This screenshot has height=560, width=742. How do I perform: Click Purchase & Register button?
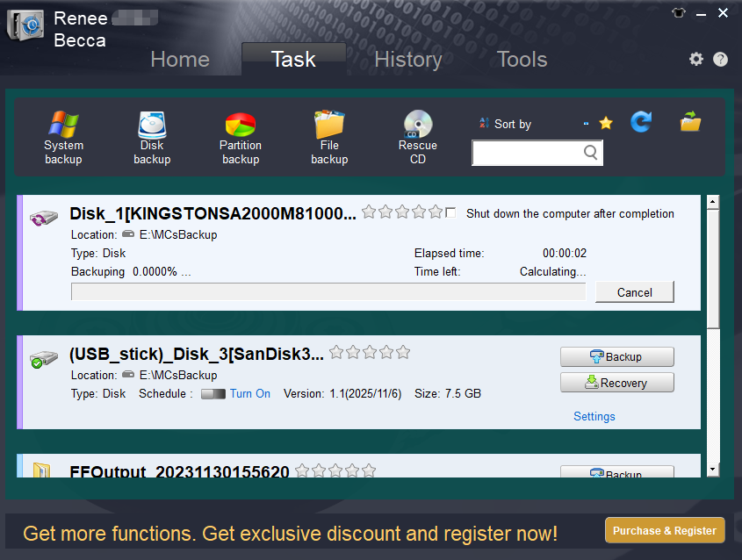[665, 530]
